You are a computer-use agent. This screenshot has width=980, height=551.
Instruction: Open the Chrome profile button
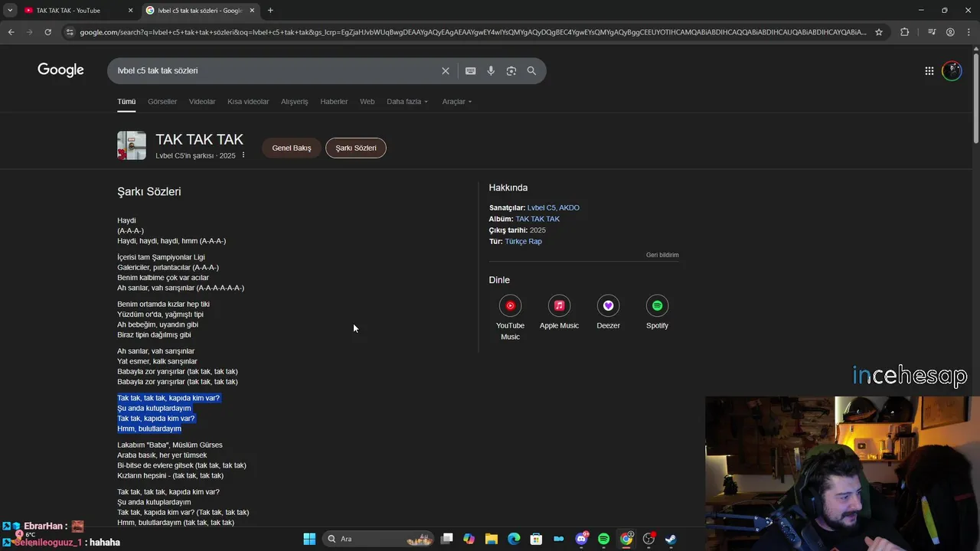(950, 32)
